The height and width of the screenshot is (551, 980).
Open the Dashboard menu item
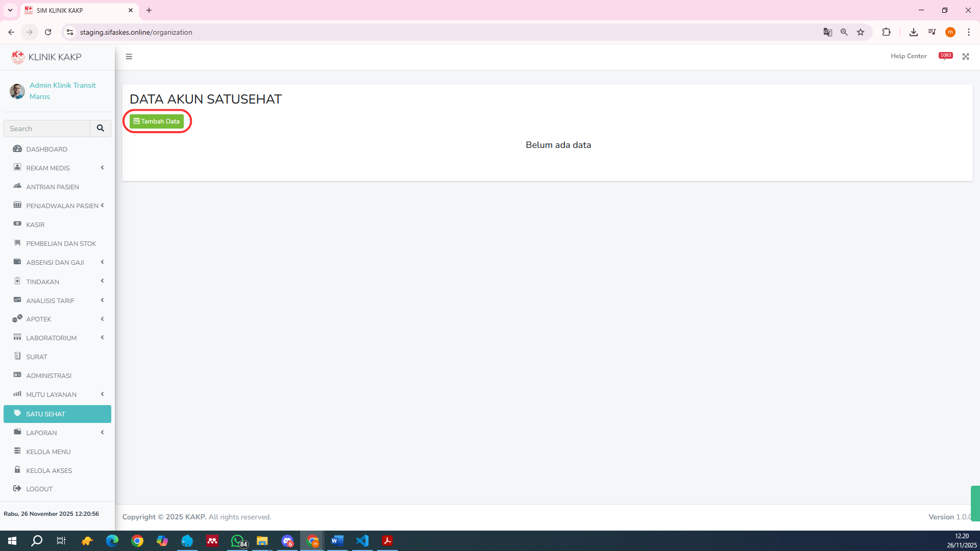click(x=46, y=149)
